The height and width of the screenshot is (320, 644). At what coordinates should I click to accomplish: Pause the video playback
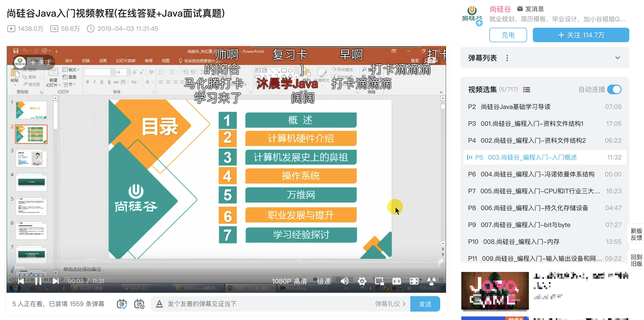click(38, 281)
